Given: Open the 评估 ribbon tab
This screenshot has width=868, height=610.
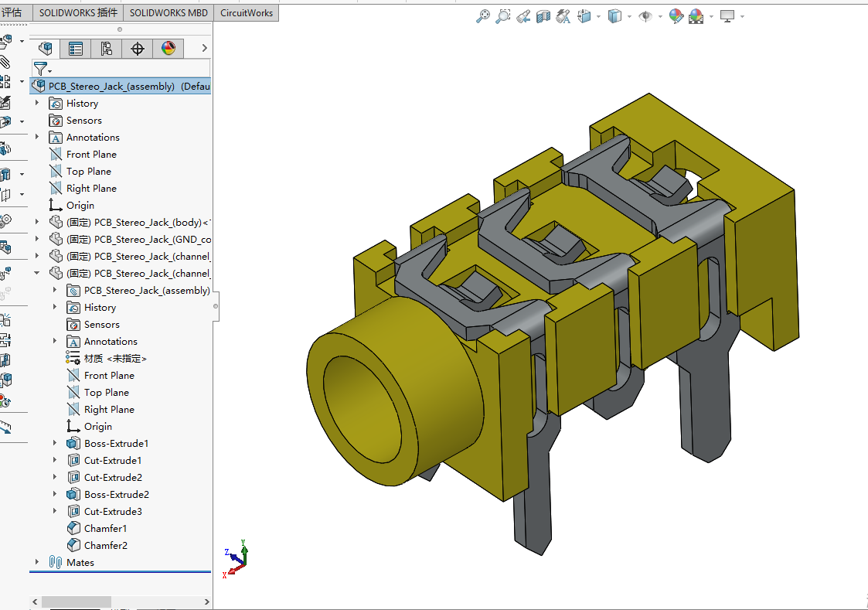Looking at the screenshot, I should coord(12,12).
